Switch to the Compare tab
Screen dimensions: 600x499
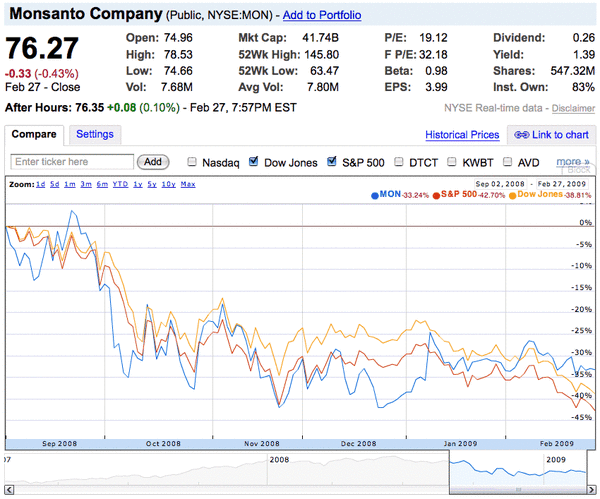pyautogui.click(x=34, y=134)
